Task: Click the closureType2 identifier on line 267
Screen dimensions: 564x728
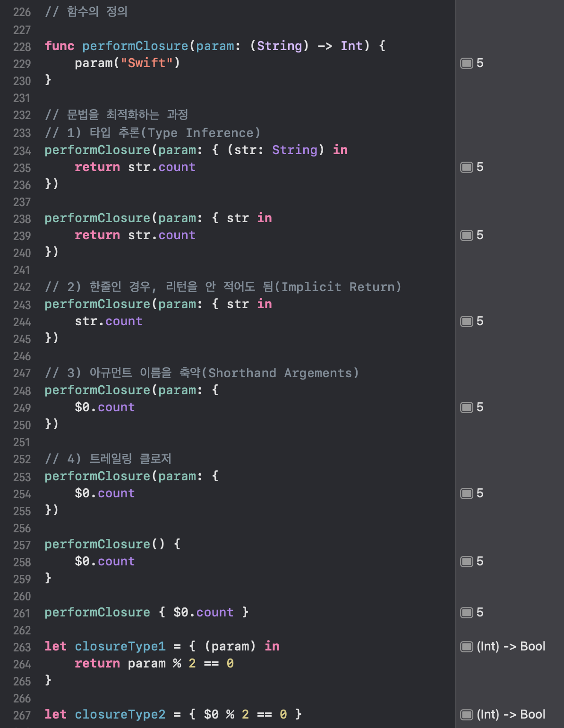Action: (x=120, y=714)
